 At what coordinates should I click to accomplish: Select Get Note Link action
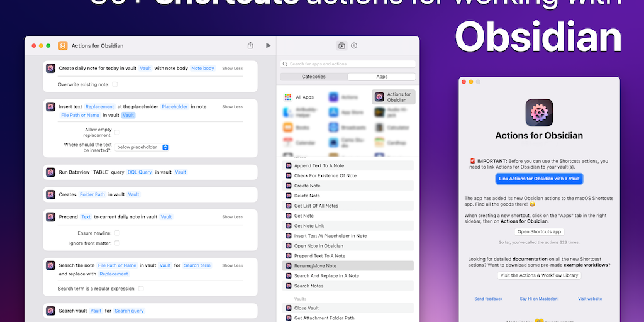pos(348,226)
